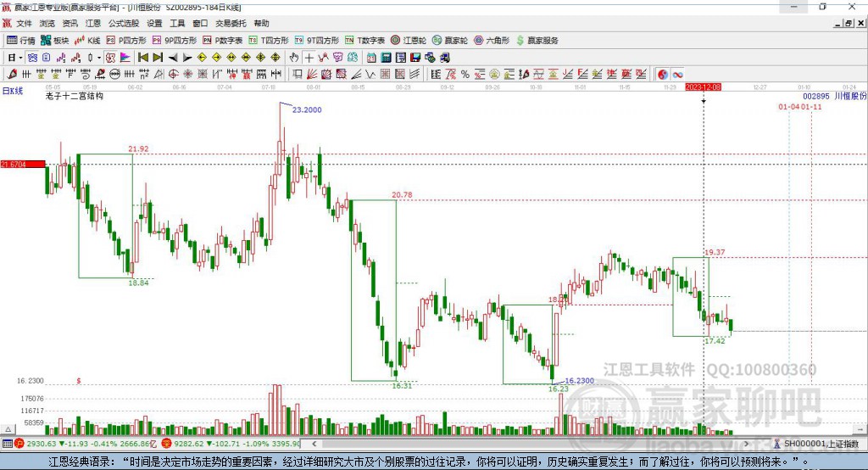Select the red pencil drawing tool
The width and height of the screenshot is (868, 470).
click(12, 75)
